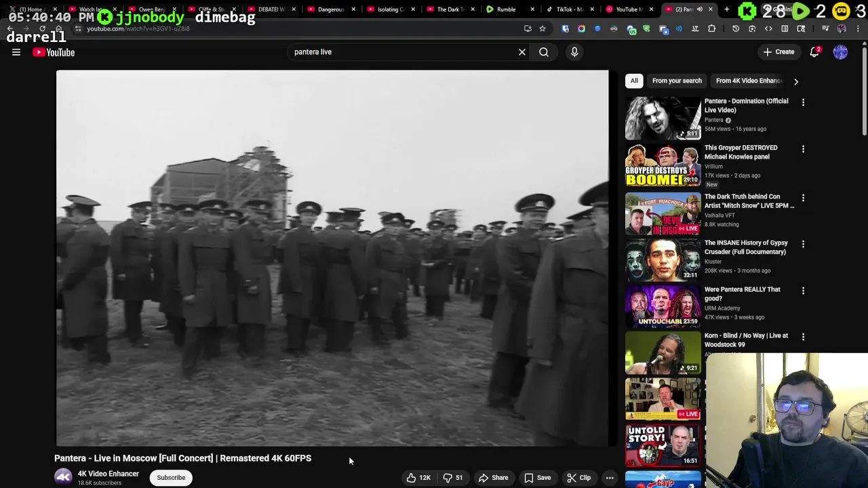Open the 4K Video Enhancer channel avatar
This screenshot has height=488, width=868.
tap(63, 477)
